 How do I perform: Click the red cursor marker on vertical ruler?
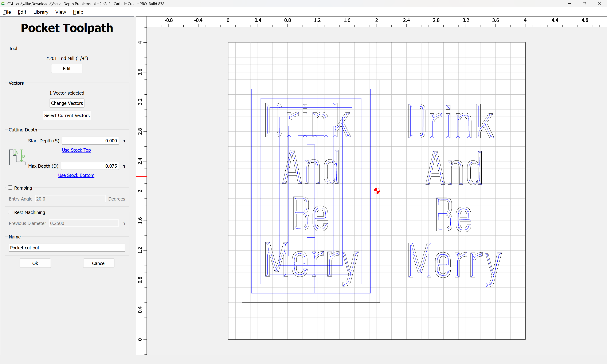[x=141, y=176]
